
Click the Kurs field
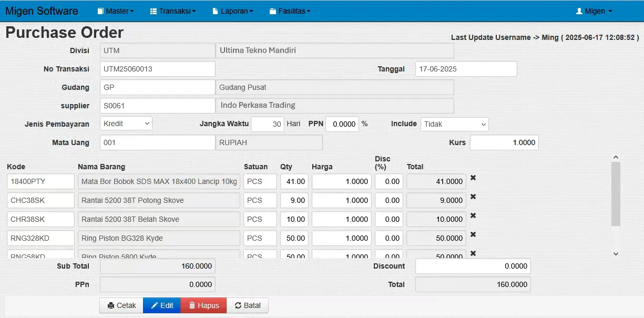point(504,142)
